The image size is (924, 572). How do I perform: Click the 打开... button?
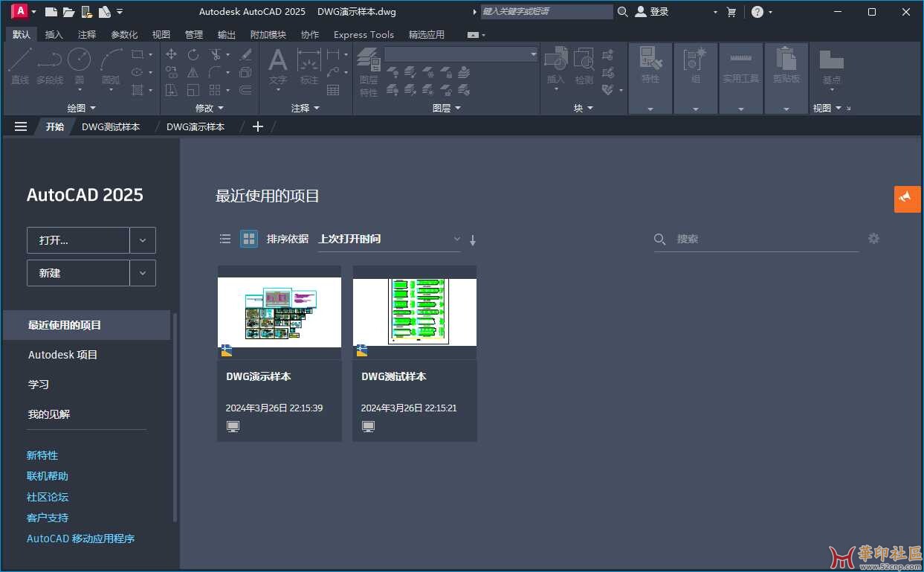[78, 240]
